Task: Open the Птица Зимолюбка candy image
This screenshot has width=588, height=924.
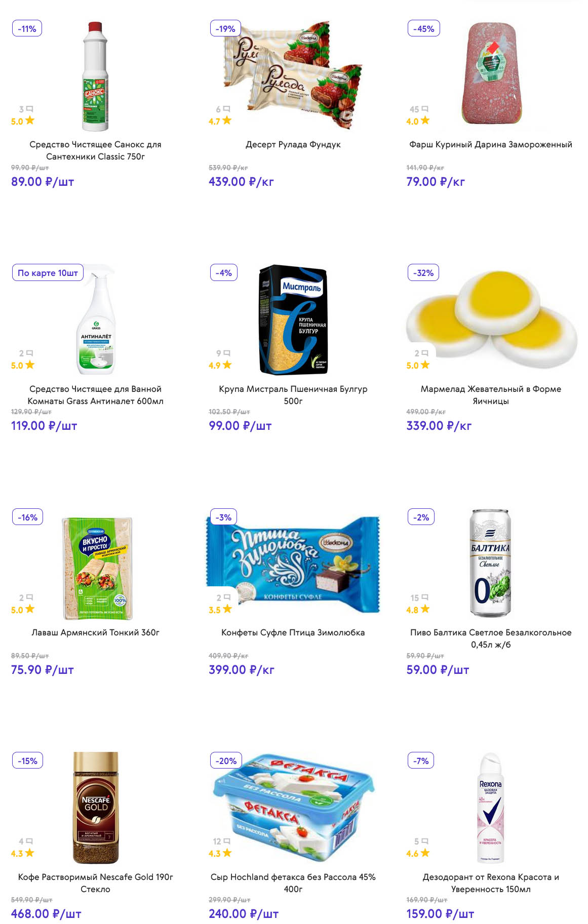Action: [x=293, y=565]
